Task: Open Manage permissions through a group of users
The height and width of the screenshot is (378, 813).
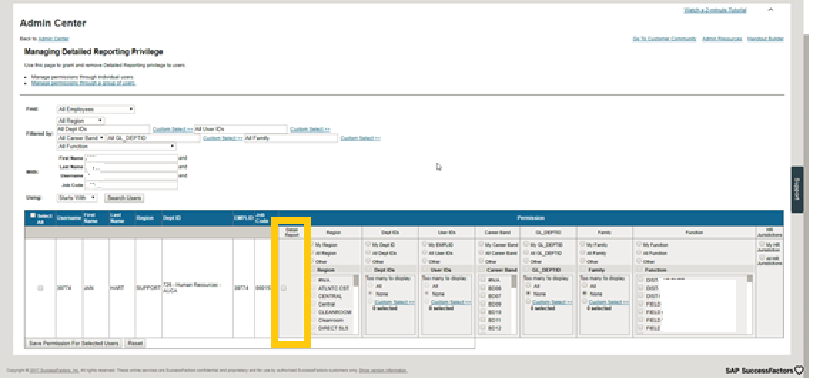Action: tap(83, 83)
